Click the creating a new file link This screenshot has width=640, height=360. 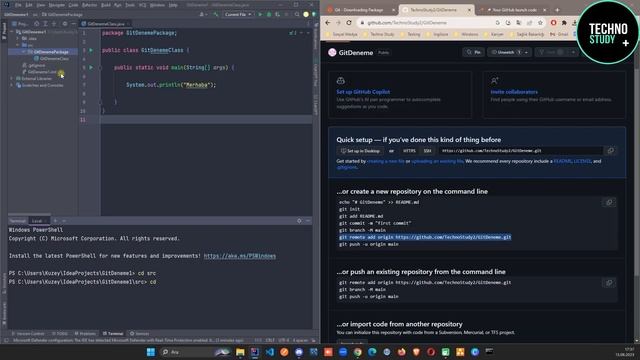pos(386,161)
